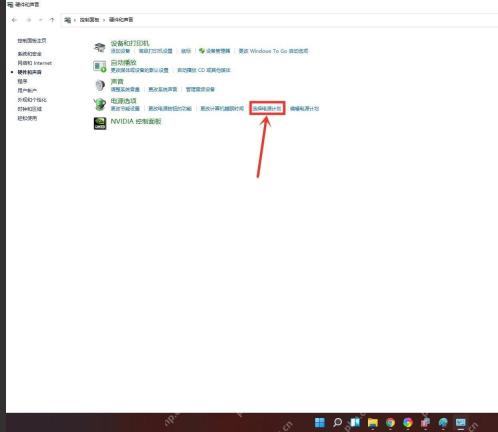
Task: Open 轻松使用 in sidebar
Action: click(27, 118)
